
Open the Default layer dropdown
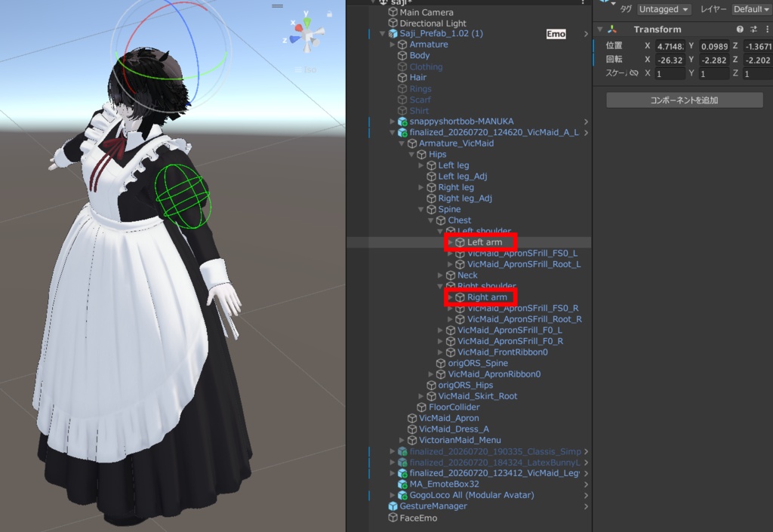[751, 9]
